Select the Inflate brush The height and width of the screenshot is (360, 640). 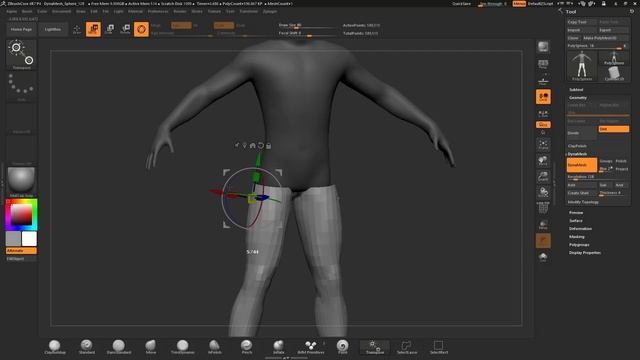point(278,347)
